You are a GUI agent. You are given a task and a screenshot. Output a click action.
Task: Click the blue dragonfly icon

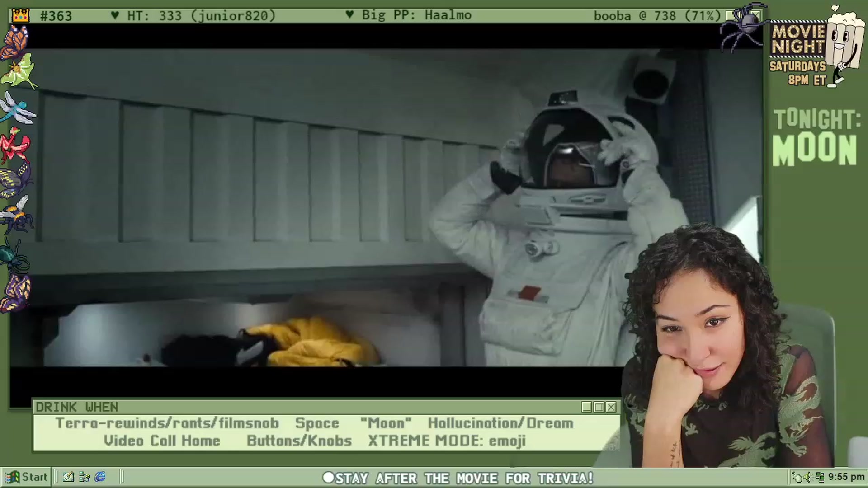(x=17, y=108)
